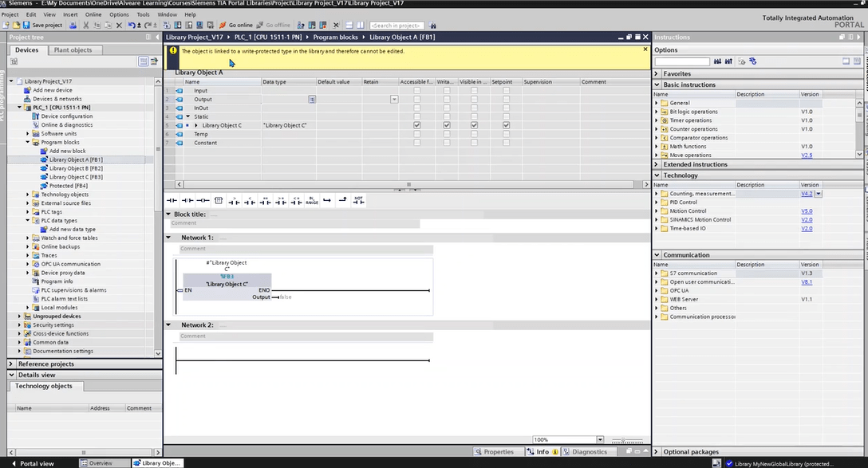Screen dimensions: 868x468
Task: Open the Move operations V2.5 version link
Action: point(807,155)
